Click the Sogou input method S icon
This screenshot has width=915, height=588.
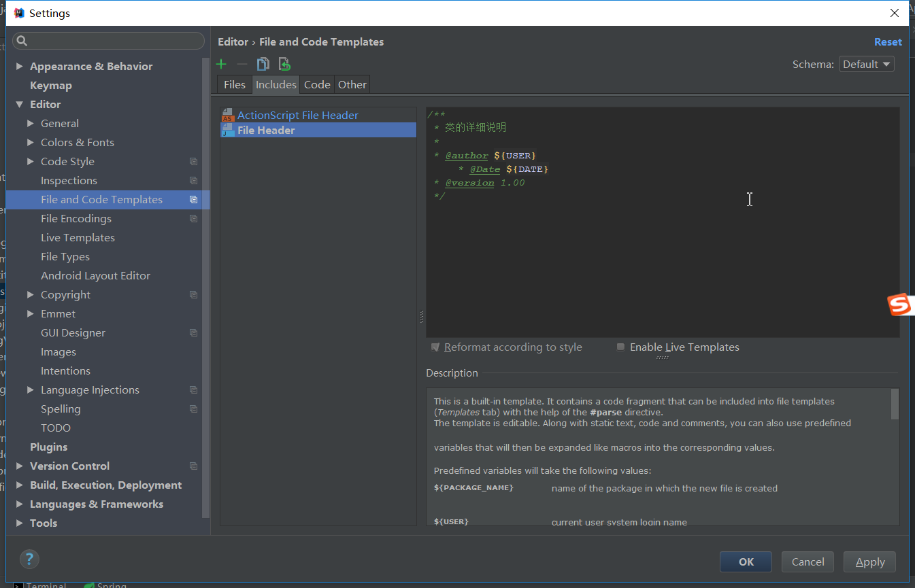[x=899, y=305]
